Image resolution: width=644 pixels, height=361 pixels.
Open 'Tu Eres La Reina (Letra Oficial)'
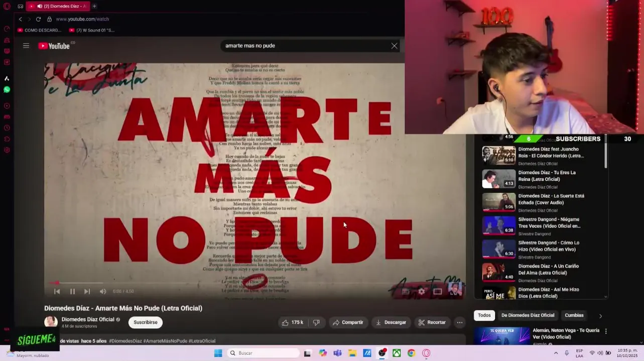tap(547, 176)
